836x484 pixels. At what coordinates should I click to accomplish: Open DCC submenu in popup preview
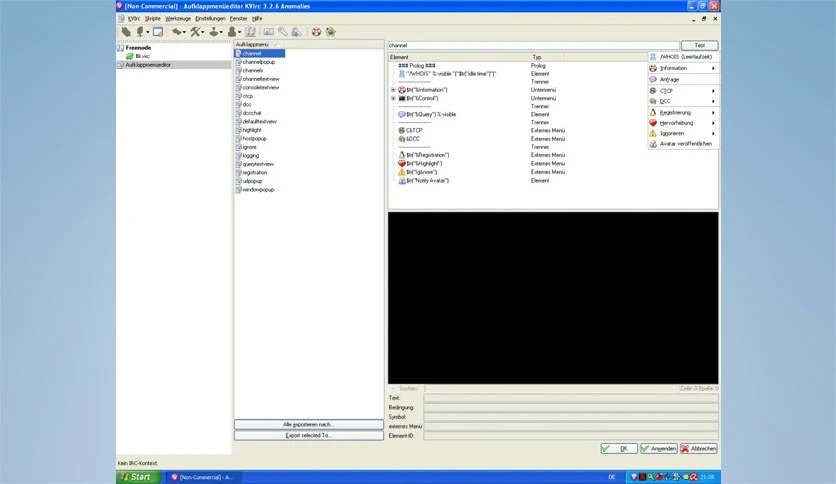[x=683, y=101]
